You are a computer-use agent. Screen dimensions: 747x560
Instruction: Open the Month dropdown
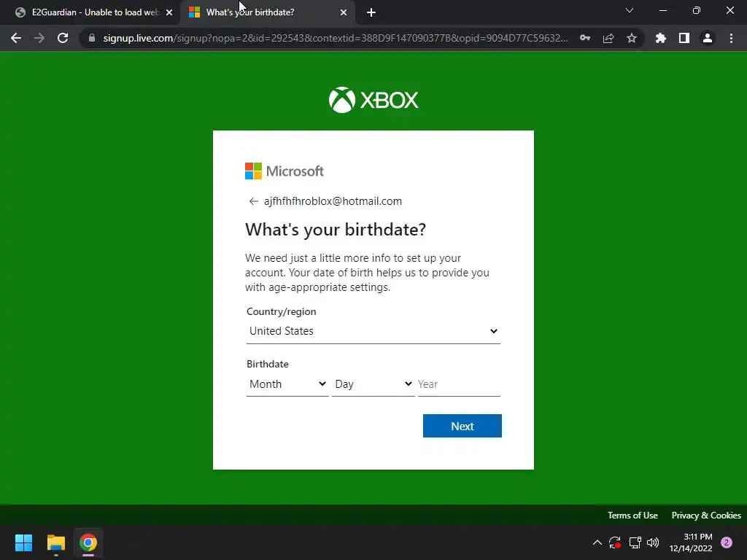pos(287,384)
